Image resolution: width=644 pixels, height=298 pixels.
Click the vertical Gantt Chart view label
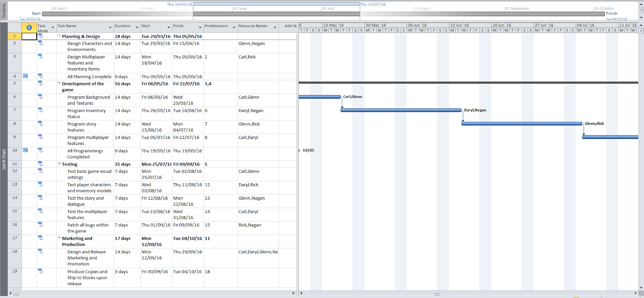point(4,159)
